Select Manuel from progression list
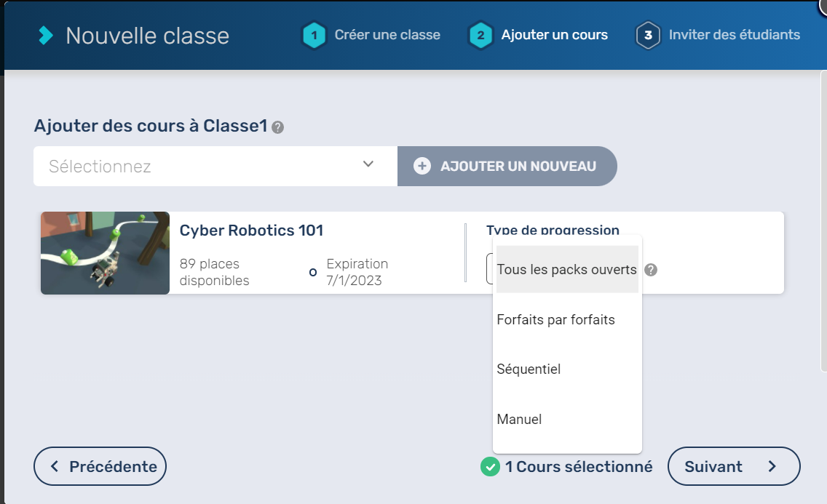Screen dimensions: 827x504 pos(519,420)
